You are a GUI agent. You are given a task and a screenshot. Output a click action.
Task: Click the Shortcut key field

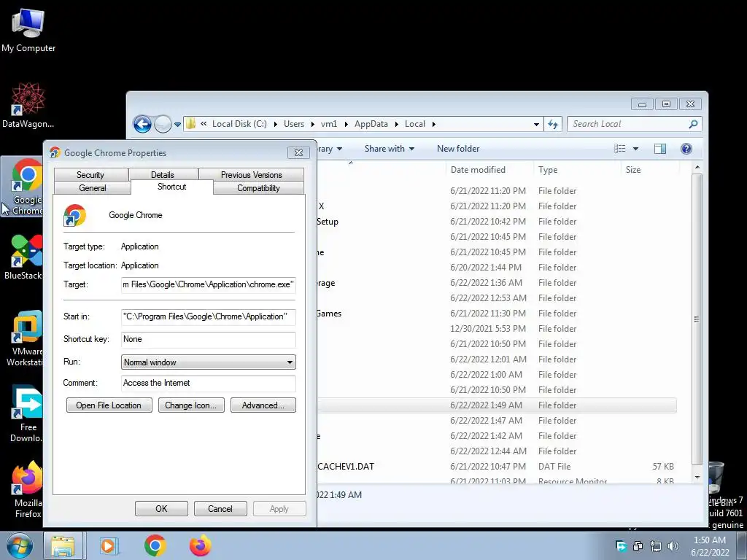[208, 340]
